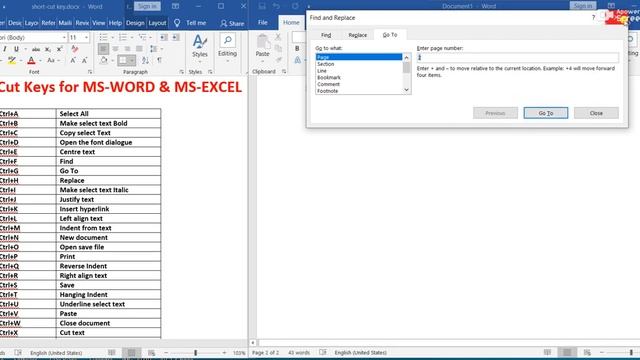This screenshot has height=360, width=640.
Task: Apply a numbered list
Action: (x=122, y=38)
